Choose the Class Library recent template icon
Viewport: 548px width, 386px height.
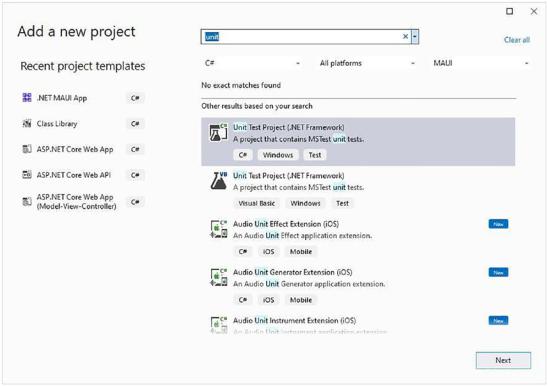27,123
